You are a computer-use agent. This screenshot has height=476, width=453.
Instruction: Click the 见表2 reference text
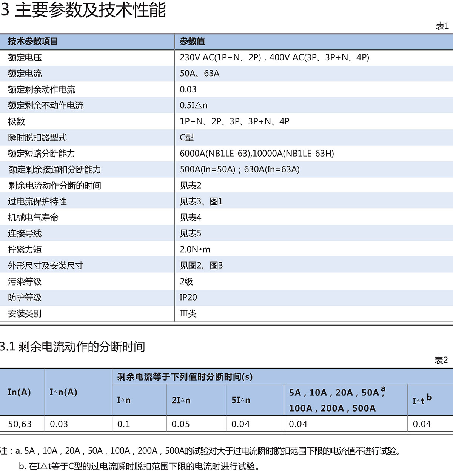(190, 186)
